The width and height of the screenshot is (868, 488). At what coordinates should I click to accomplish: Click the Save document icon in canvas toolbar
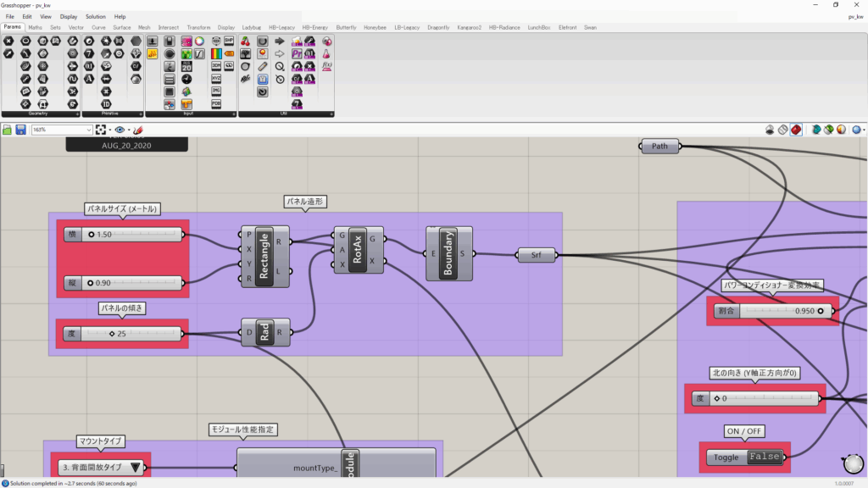tap(20, 130)
